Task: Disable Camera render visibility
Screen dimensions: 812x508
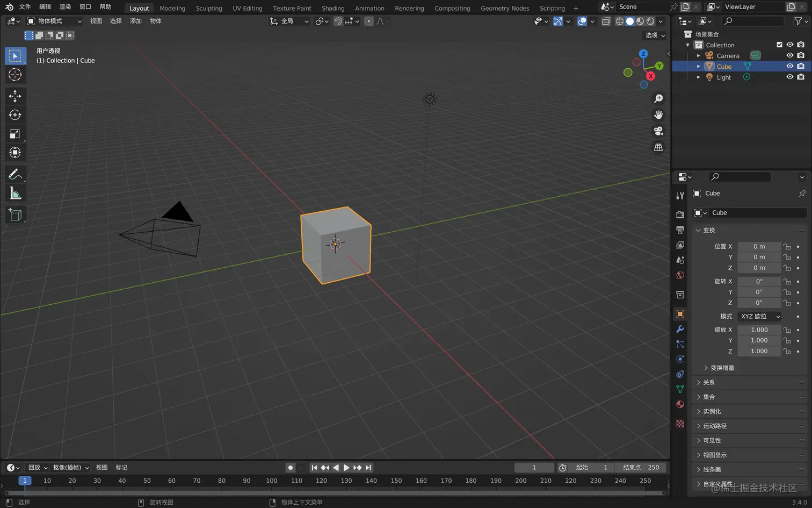Action: point(800,55)
